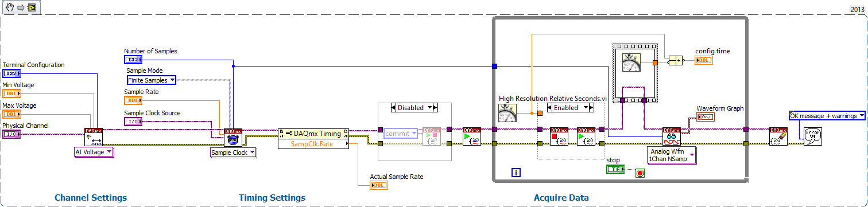The image size is (868, 207).
Task: Click the 'Waveform Graph' label text
Action: (720, 108)
